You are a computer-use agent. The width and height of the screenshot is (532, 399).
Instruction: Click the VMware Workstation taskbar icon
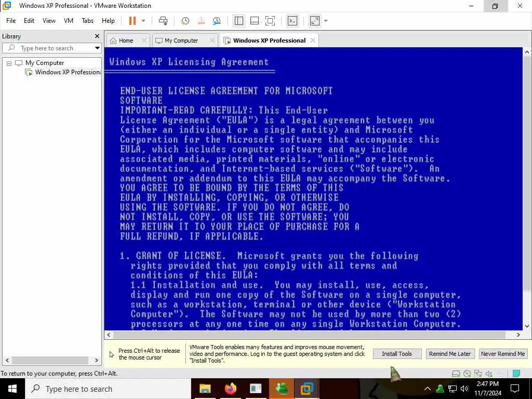307,389
